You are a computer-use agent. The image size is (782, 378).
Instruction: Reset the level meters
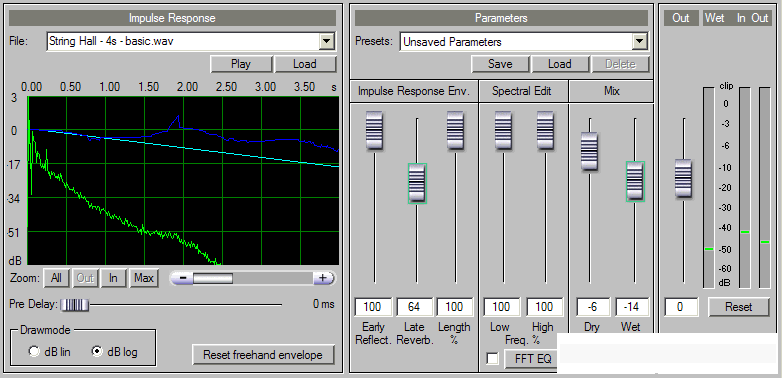click(739, 307)
